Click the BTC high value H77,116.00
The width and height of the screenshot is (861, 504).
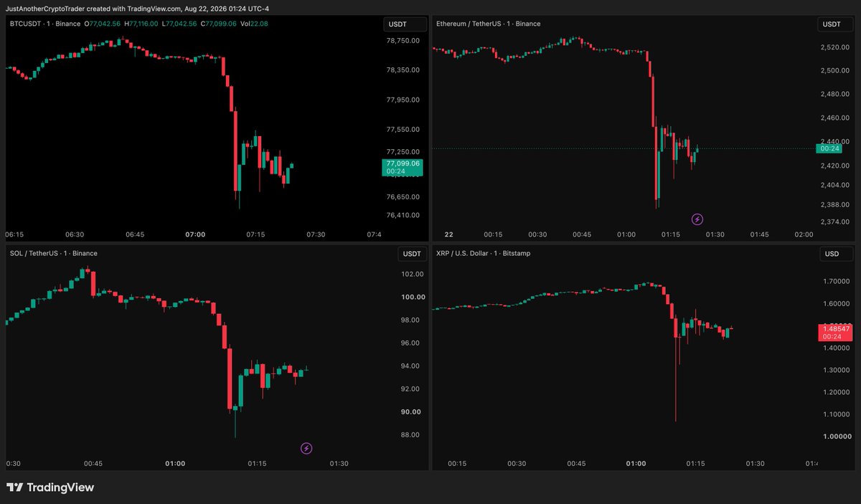tap(141, 24)
